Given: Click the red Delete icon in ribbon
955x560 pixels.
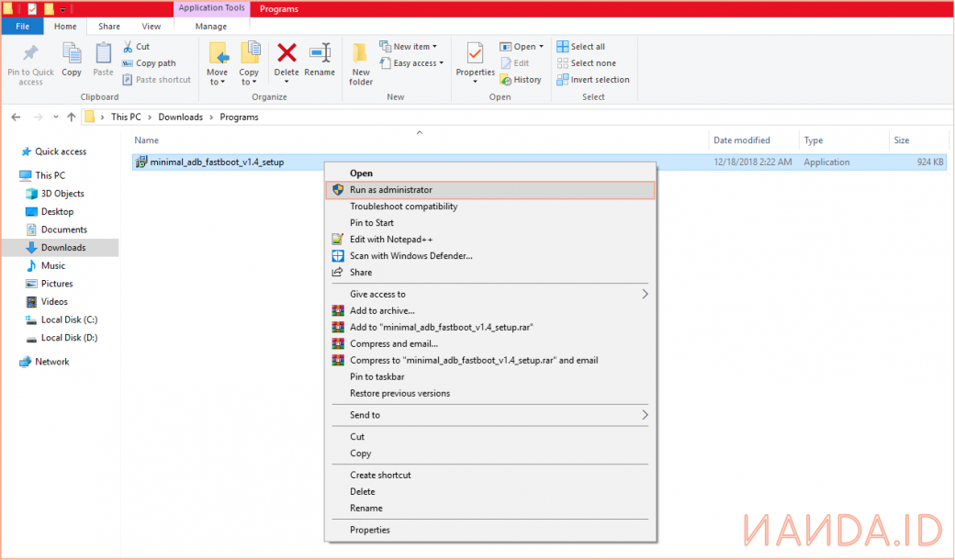Looking at the screenshot, I should (286, 54).
